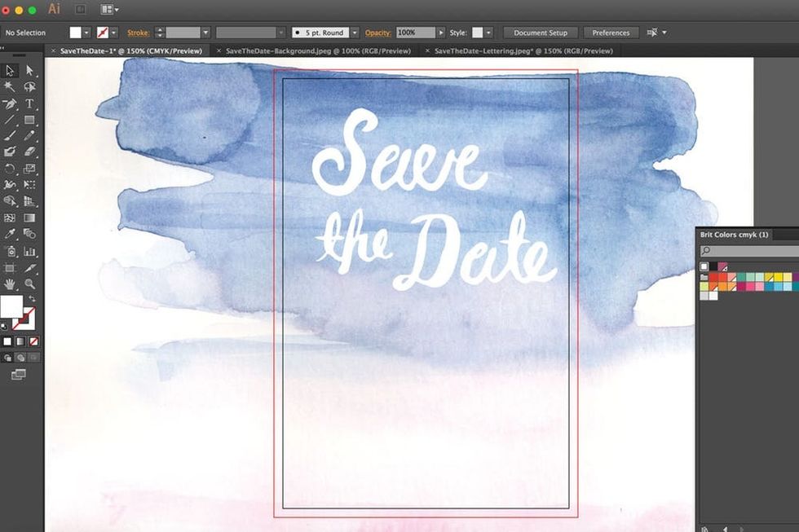Click the Document Setup button
The image size is (799, 532).
pyautogui.click(x=541, y=33)
